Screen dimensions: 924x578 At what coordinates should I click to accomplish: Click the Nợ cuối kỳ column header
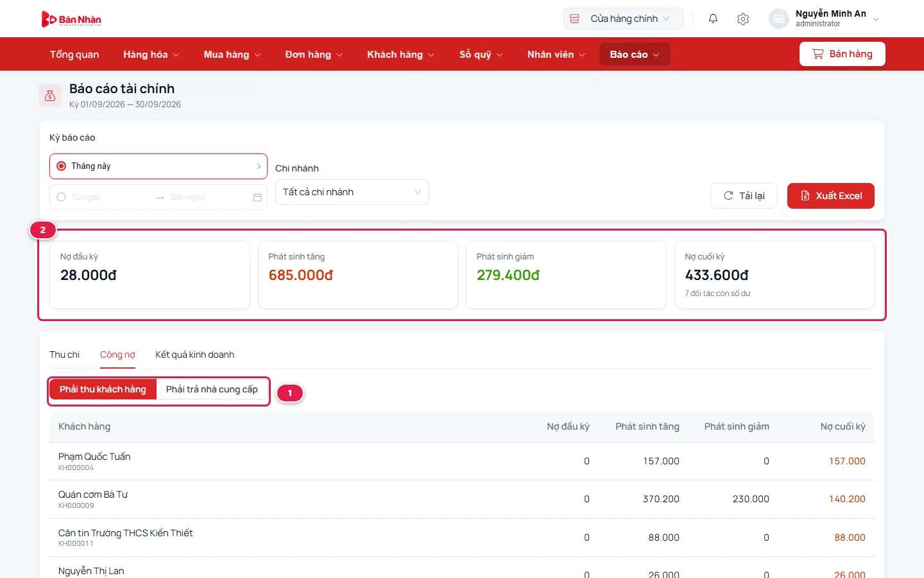(x=843, y=426)
